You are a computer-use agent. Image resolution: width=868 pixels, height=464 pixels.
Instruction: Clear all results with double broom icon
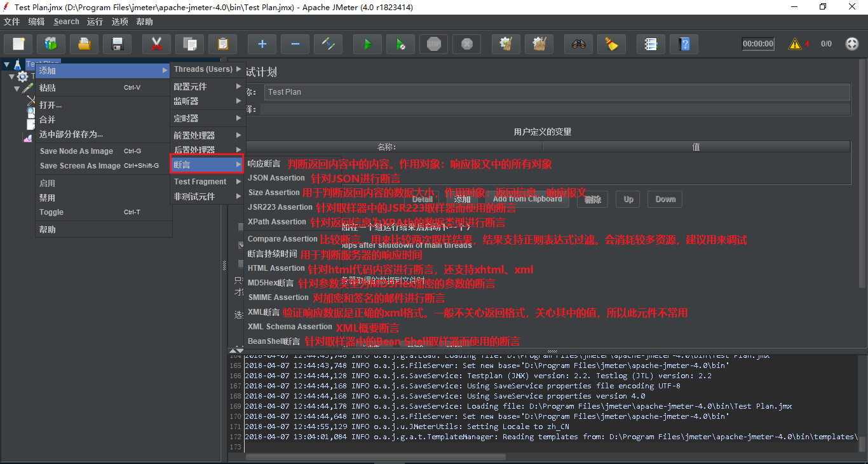[539, 44]
